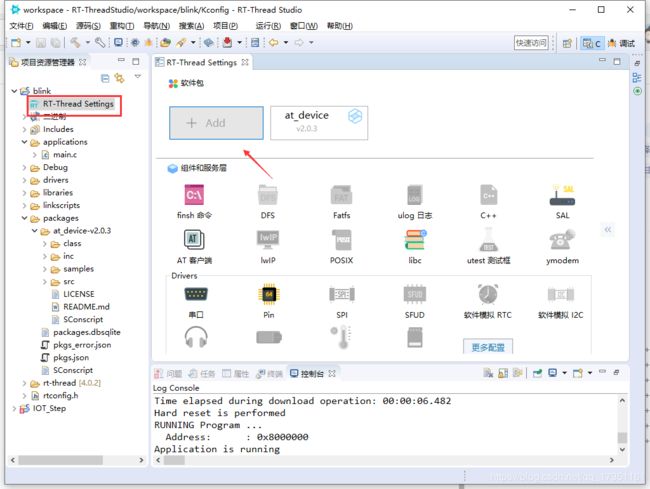Switch to the C perspective
The image size is (650, 489).
[592, 43]
